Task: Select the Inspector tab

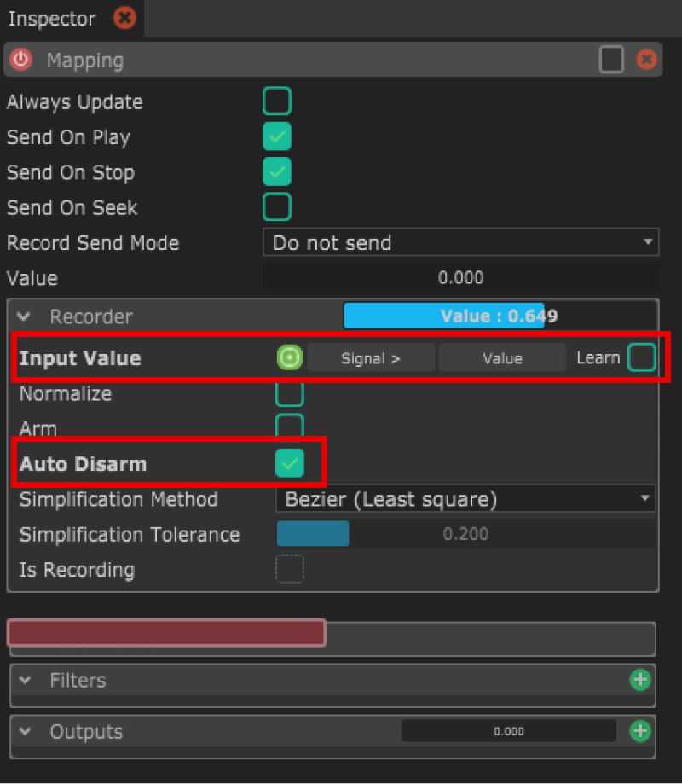Action: 52,19
